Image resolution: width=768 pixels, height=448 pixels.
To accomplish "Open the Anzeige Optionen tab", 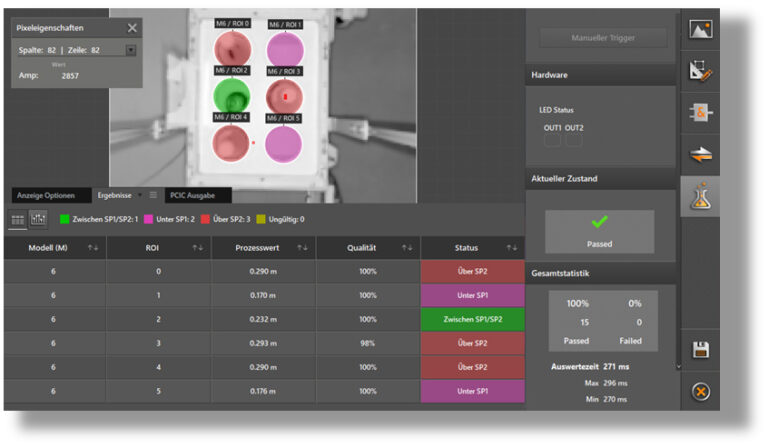I will coord(46,195).
